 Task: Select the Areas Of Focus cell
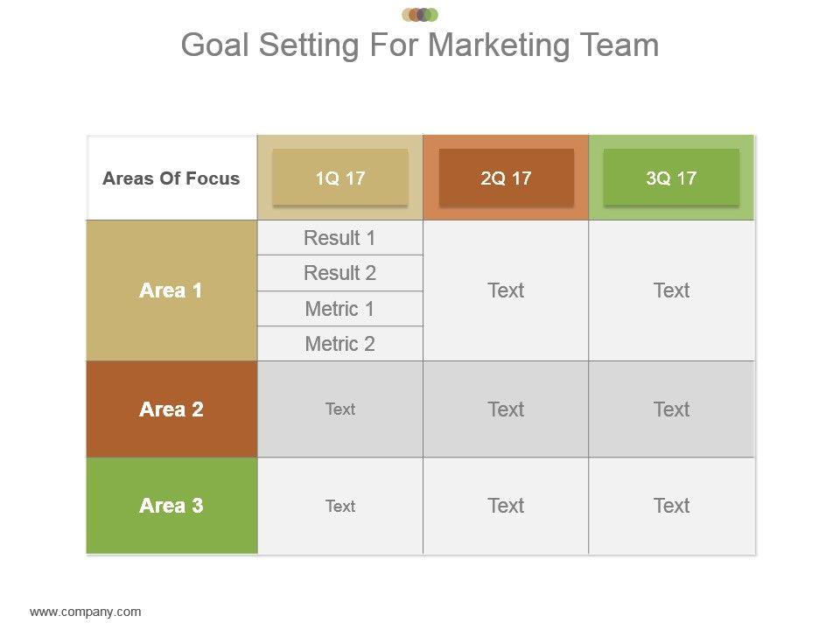(171, 178)
